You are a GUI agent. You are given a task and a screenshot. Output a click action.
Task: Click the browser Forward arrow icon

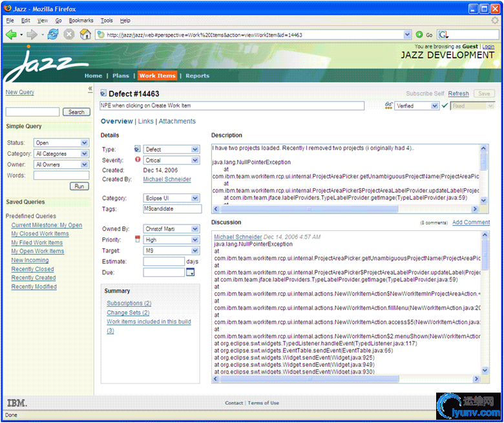pos(32,34)
